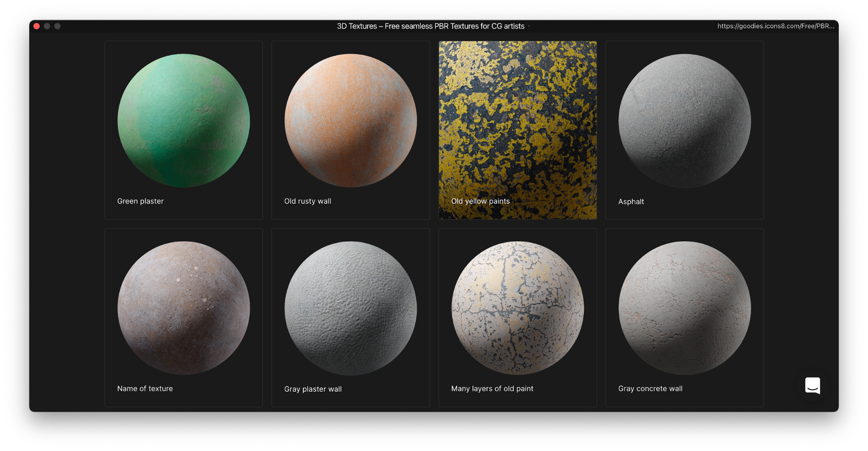Screen dimensions: 868x451
Task: Click the "Old rusty wall" label
Action: click(307, 201)
